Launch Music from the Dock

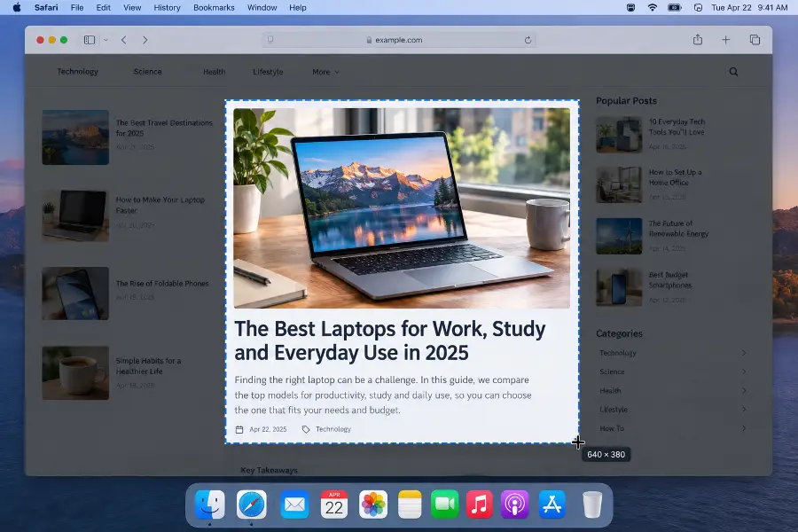[480, 505]
